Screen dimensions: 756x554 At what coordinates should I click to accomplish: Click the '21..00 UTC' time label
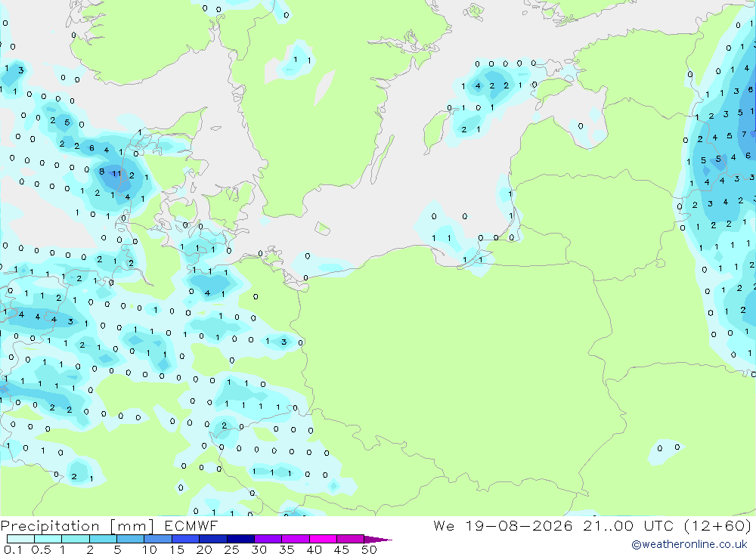627,525
